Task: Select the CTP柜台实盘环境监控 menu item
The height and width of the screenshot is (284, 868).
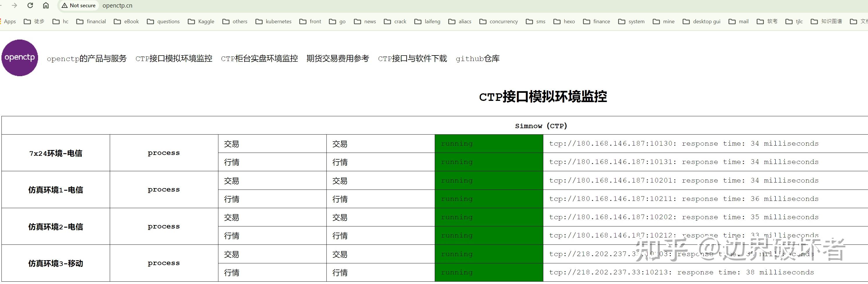Action: (259, 58)
